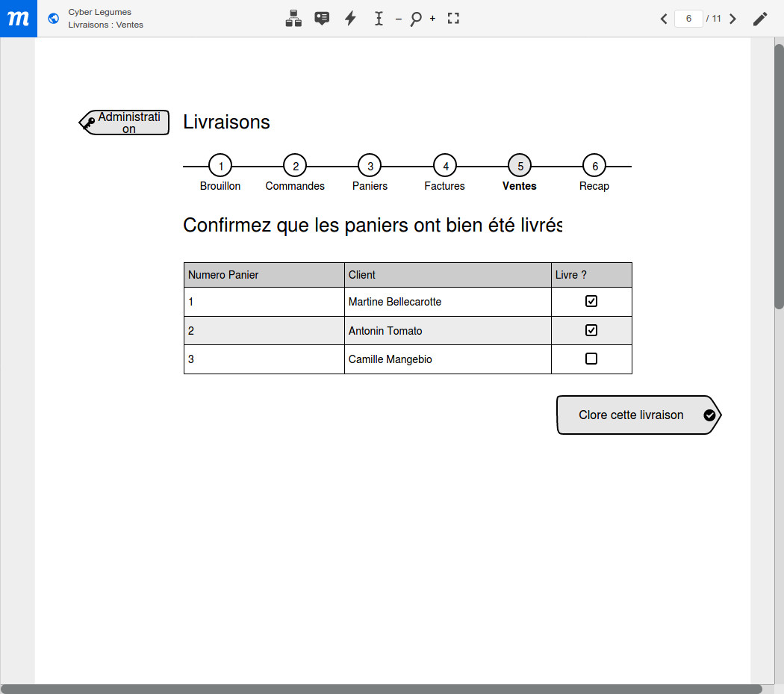Click the Administration back button
Viewport: 784px width, 694px height.
pyautogui.click(x=125, y=123)
